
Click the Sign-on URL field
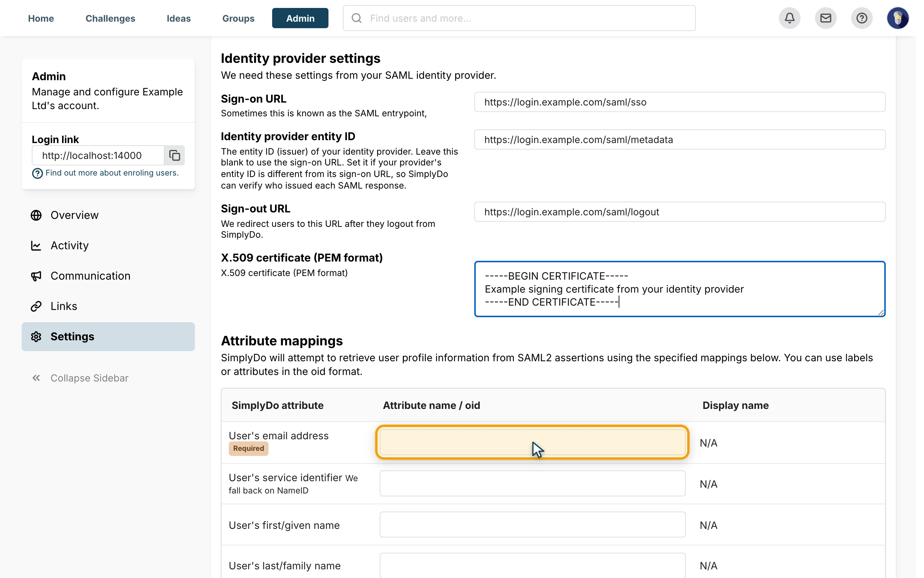click(680, 102)
